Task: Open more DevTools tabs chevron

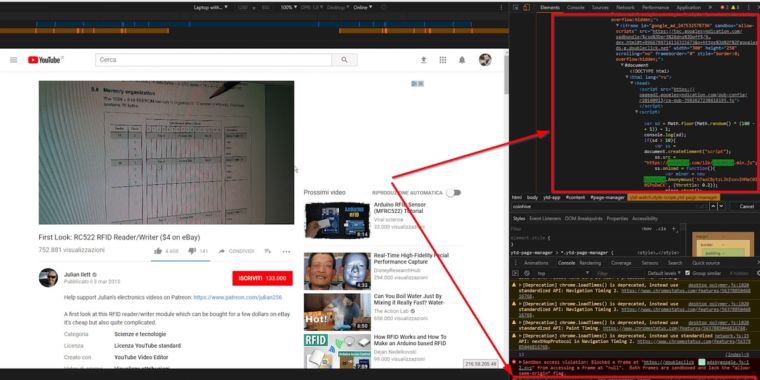Action: [x=711, y=8]
